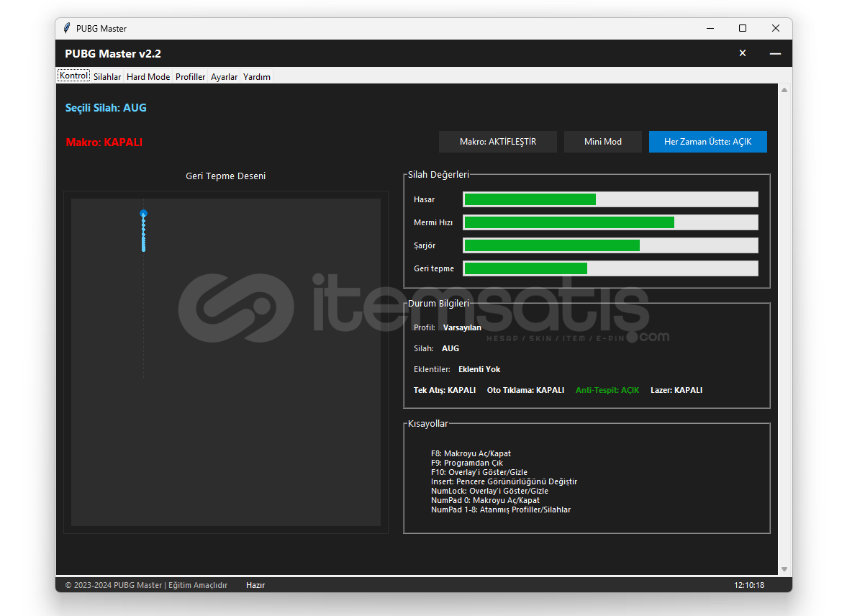Click the Eklenti Yok value

pos(479,369)
